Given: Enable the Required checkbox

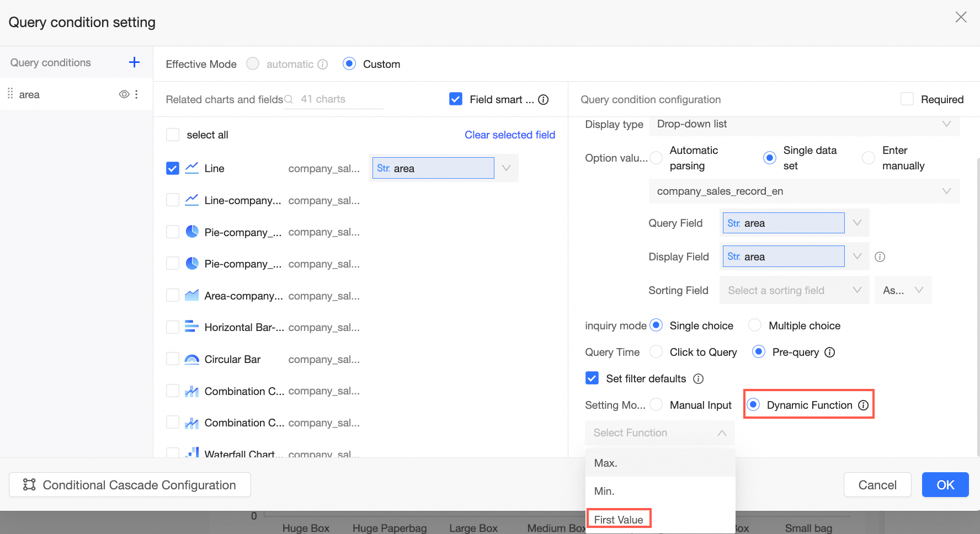Looking at the screenshot, I should 907,99.
